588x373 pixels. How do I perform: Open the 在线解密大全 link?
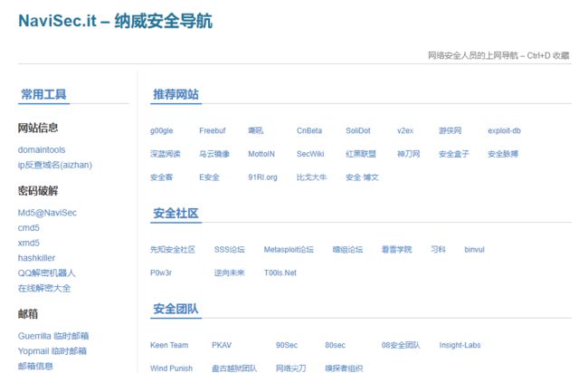pos(44,288)
